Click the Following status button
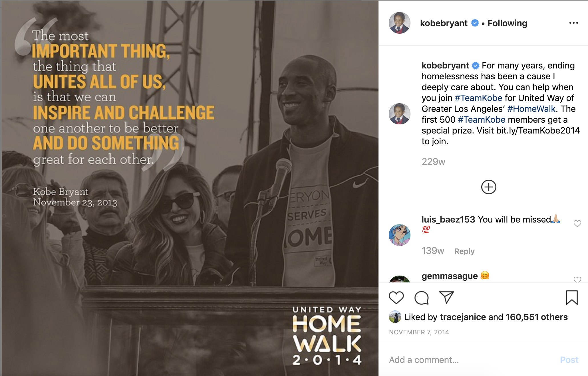This screenshot has width=588, height=376. 507,23
